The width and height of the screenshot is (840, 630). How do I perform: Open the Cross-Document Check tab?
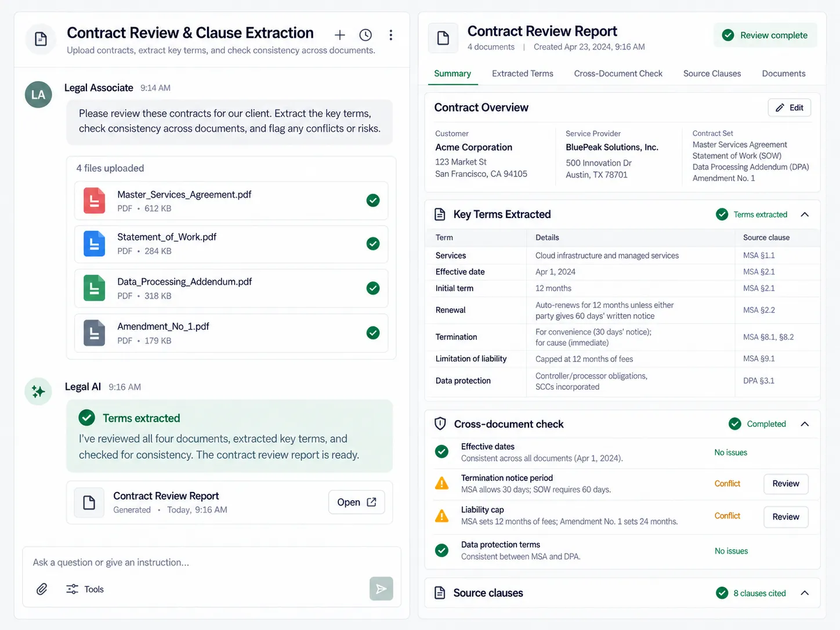click(x=618, y=74)
